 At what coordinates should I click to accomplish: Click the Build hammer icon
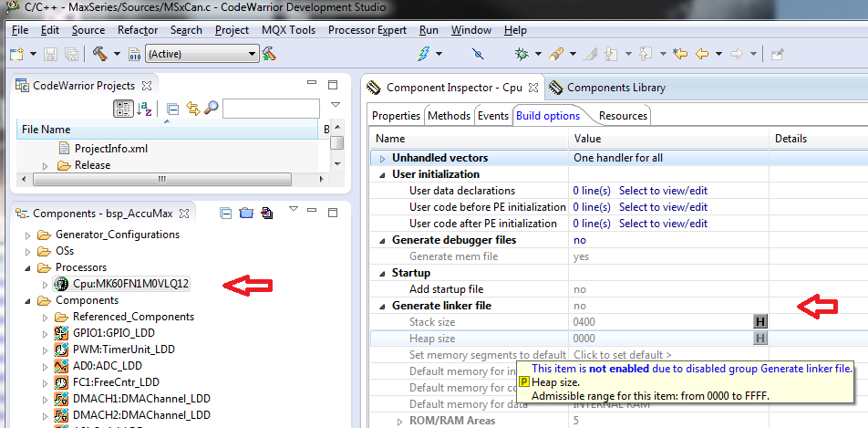click(99, 54)
